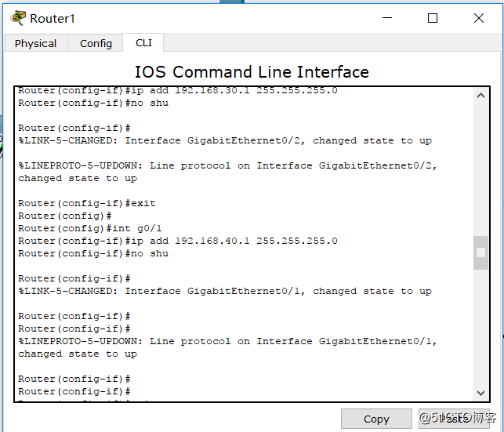Image resolution: width=504 pixels, height=432 pixels.
Task: Click the scroll up arrow in CLI
Action: 480,96
